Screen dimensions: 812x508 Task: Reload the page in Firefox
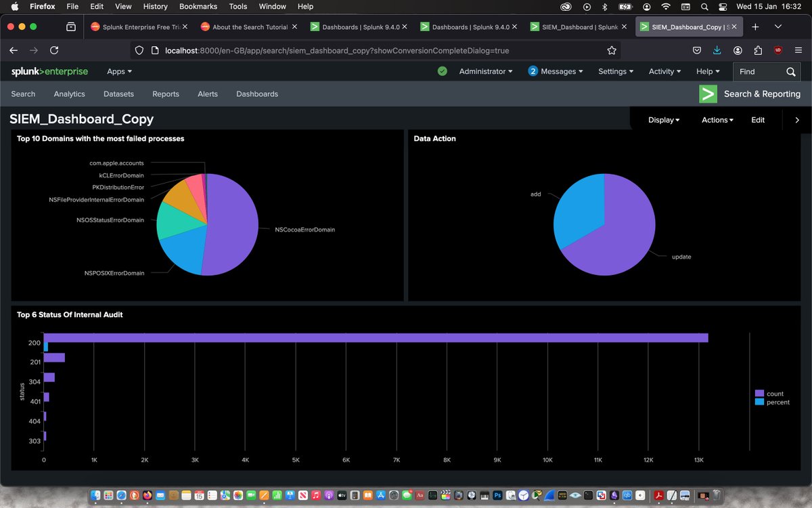click(54, 50)
